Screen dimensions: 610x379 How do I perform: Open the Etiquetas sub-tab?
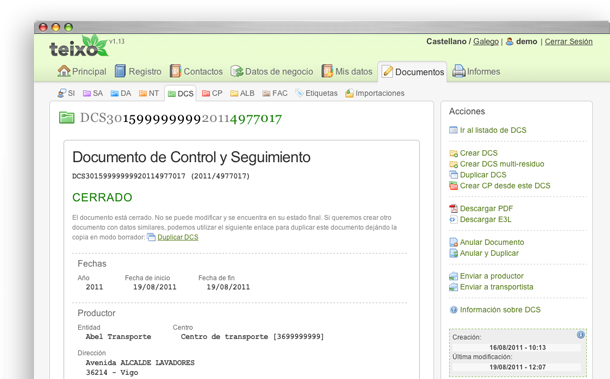[x=316, y=93]
